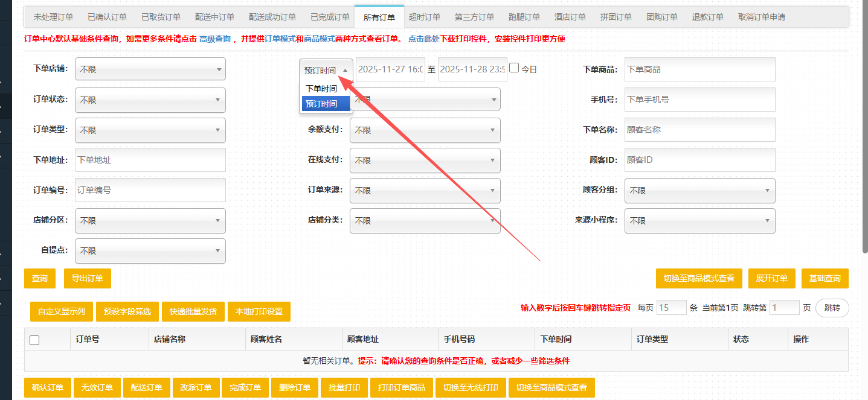Open the 订单状态 dropdown
The image size is (868, 400).
click(x=150, y=100)
